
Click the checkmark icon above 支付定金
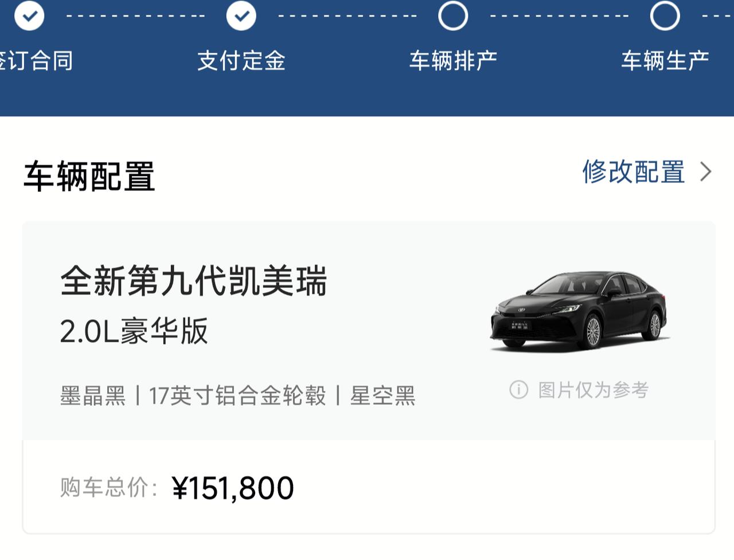pos(241,16)
